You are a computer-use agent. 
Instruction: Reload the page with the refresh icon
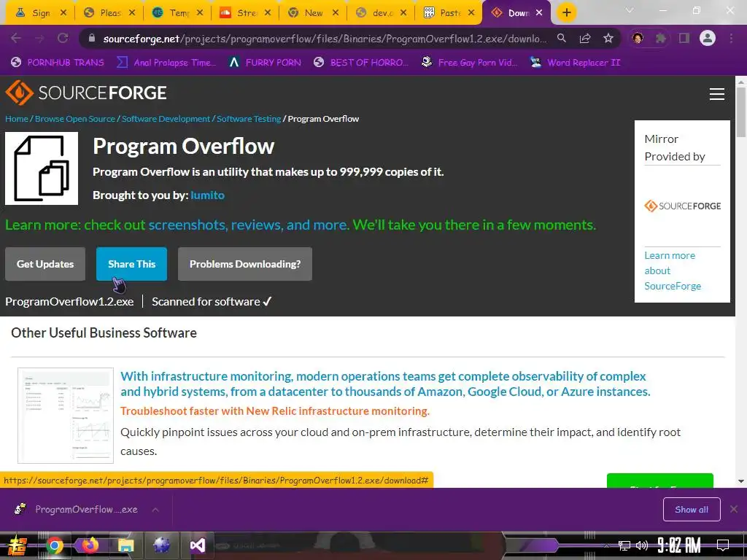pyautogui.click(x=63, y=38)
